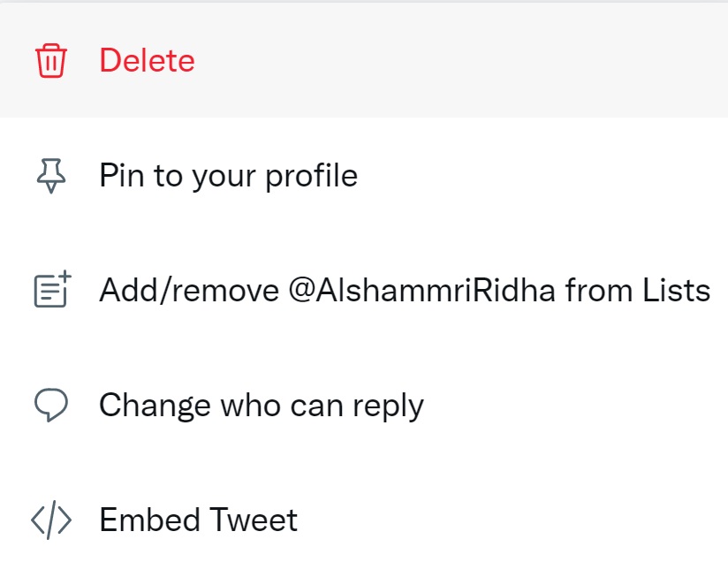Image resolution: width=728 pixels, height=562 pixels.
Task: Get embed code via the </> icon
Action: click(x=51, y=520)
